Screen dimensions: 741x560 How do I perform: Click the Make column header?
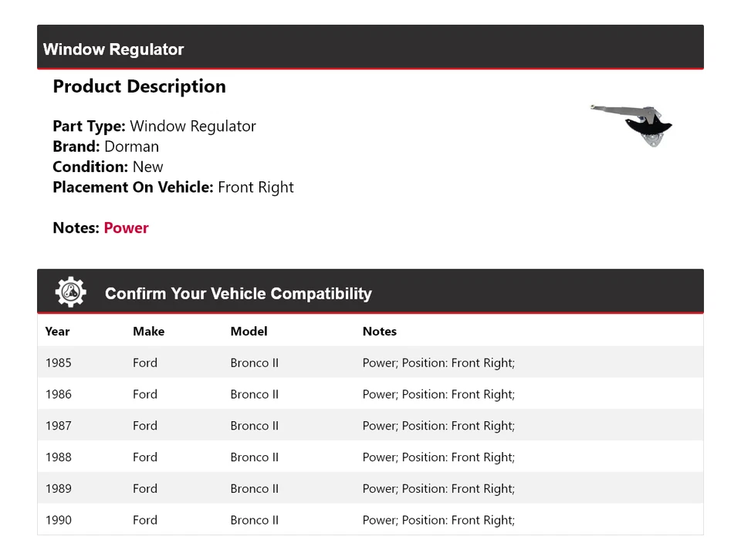(148, 332)
